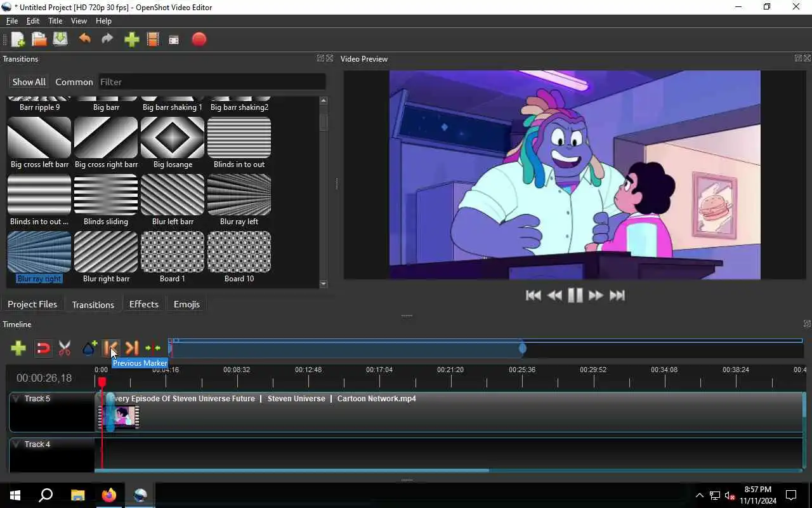Fast forward the video preview
Image resolution: width=812 pixels, height=508 pixels.
[x=596, y=295]
